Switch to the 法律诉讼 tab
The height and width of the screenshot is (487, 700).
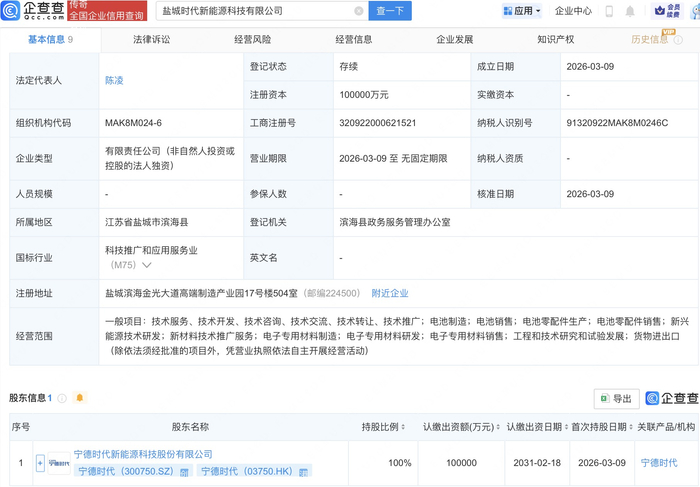coord(152,40)
